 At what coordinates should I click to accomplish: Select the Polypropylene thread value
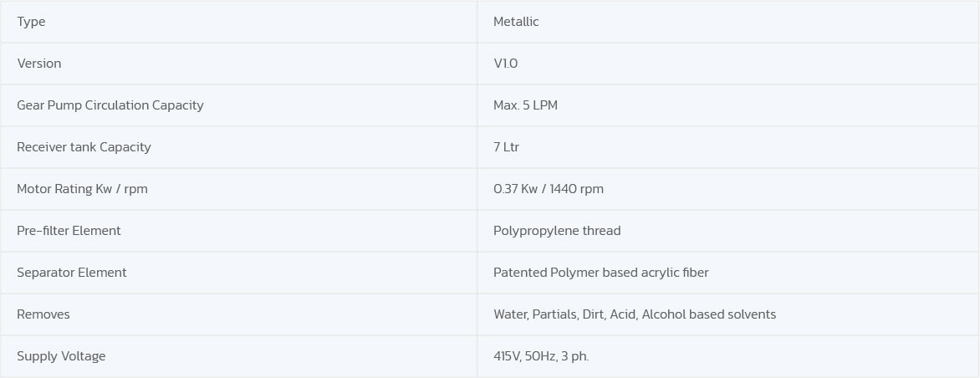[x=557, y=231]
